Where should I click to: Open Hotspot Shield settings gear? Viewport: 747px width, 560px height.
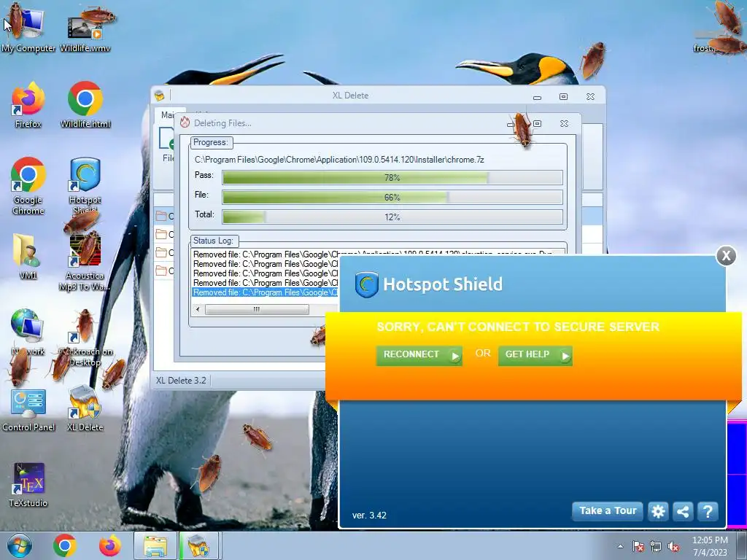pyautogui.click(x=658, y=511)
